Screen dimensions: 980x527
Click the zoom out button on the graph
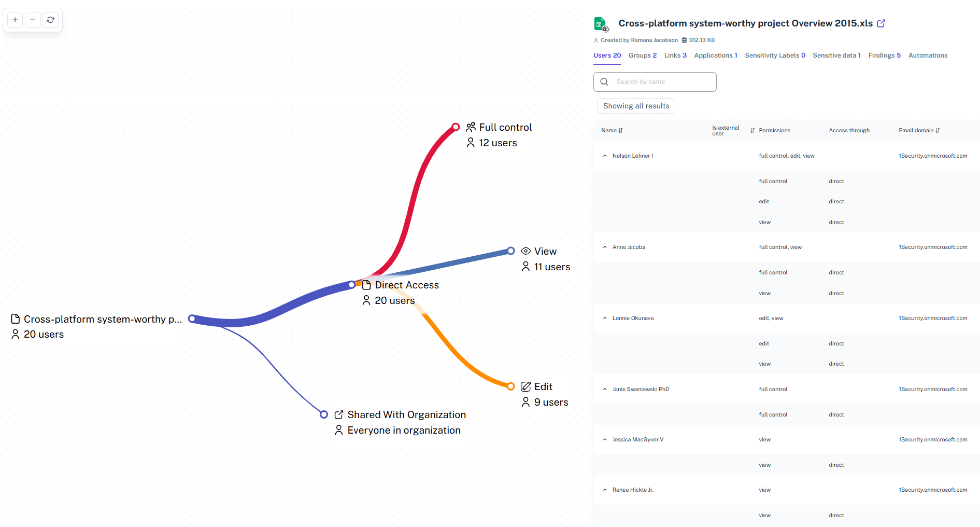33,20
